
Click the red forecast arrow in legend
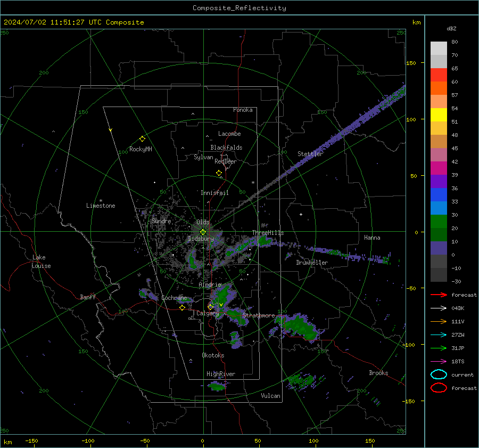tap(439, 295)
